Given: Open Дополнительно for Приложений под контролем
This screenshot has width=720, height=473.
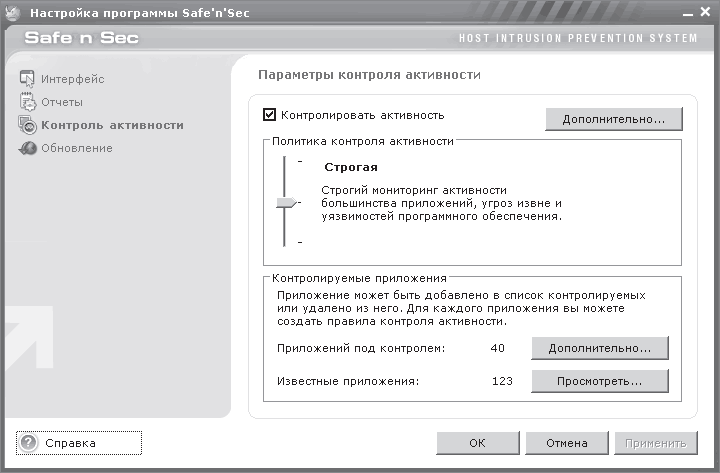Looking at the screenshot, I should click(599, 348).
